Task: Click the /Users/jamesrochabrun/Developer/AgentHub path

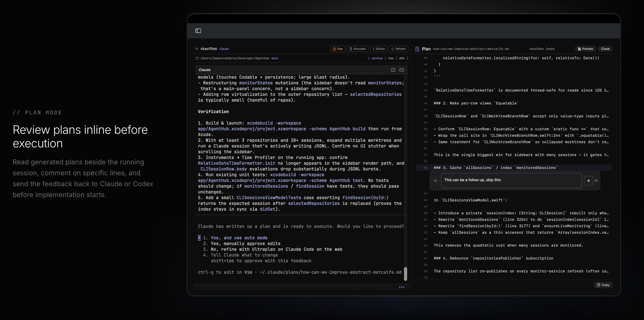Action: pos(235,58)
